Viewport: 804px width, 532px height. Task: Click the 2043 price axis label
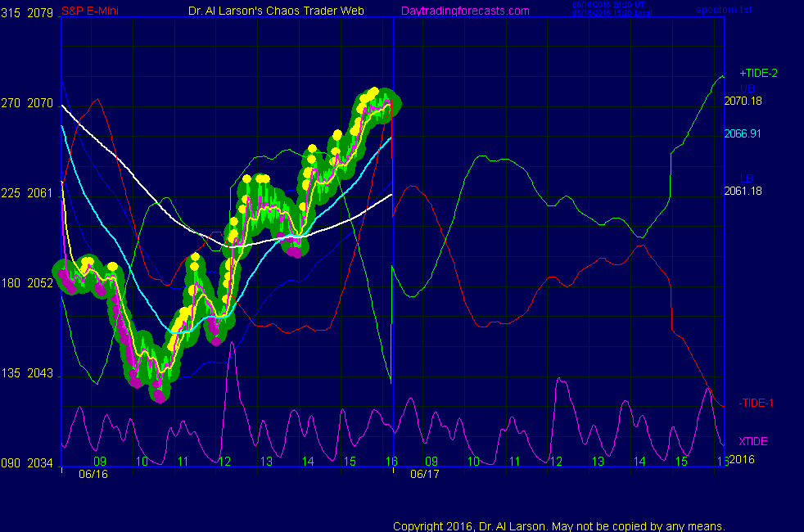click(40, 373)
